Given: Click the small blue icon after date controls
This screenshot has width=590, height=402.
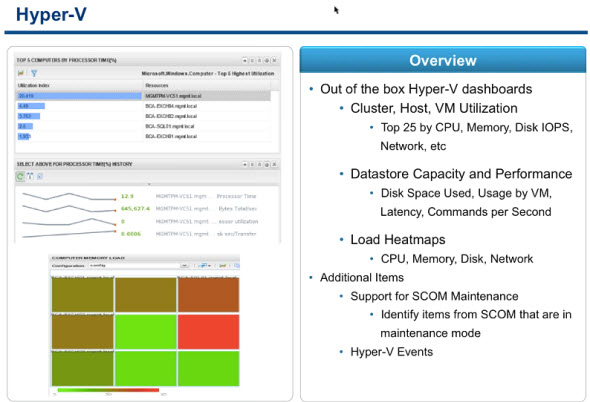Looking at the screenshot, I should [x=40, y=176].
